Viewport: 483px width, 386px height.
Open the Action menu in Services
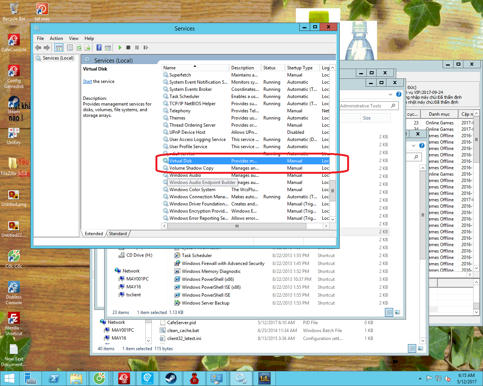56,38
